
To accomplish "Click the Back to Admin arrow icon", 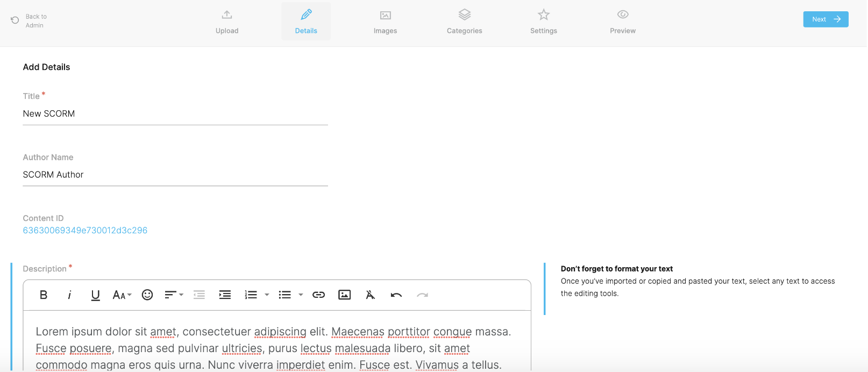I will point(15,20).
